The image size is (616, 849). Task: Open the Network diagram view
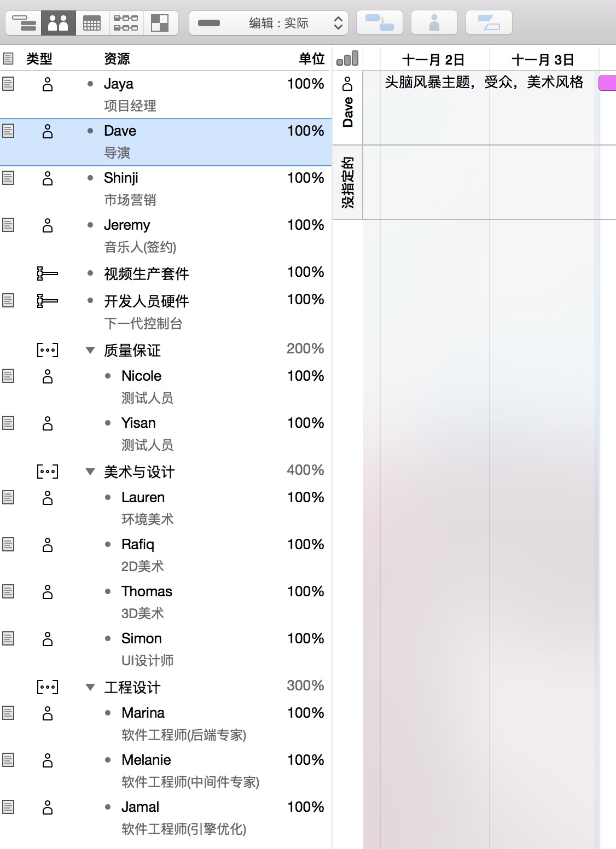click(125, 23)
